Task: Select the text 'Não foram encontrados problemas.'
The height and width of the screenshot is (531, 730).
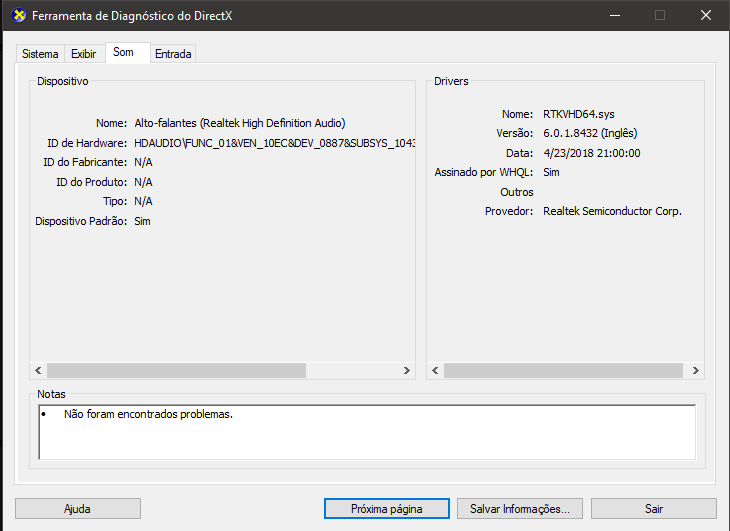Action: pyautogui.click(x=148, y=414)
